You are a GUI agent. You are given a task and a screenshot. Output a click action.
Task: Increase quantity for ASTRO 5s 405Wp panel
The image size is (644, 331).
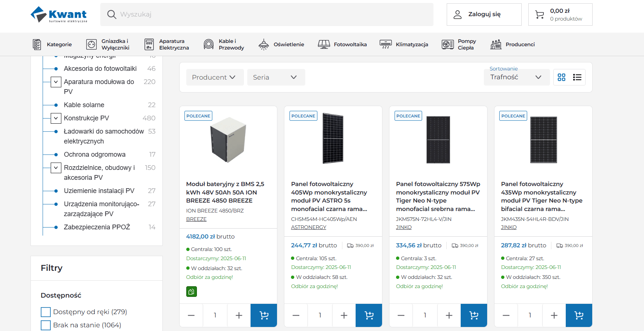(344, 315)
